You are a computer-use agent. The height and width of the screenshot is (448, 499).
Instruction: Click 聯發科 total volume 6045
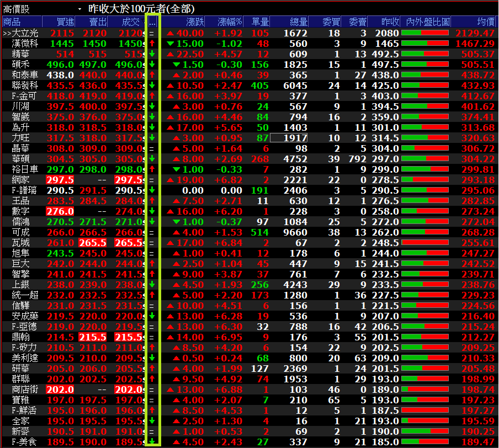coord(295,86)
